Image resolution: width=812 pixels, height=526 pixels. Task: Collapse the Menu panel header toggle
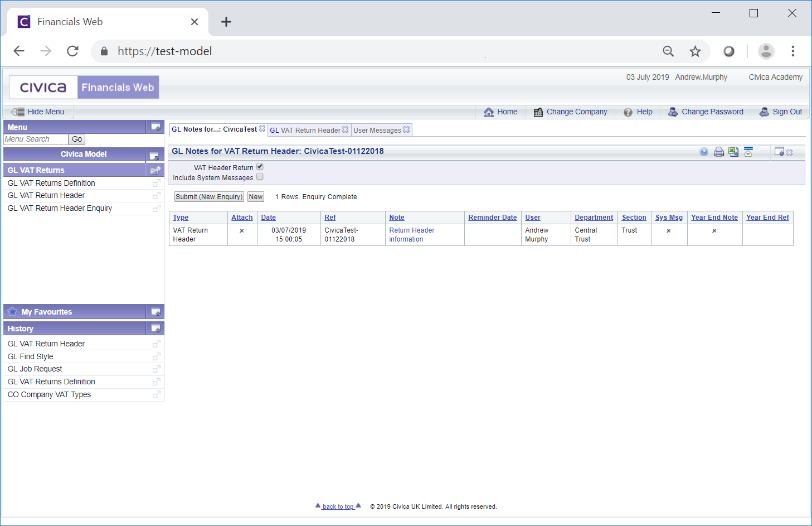[155, 127]
